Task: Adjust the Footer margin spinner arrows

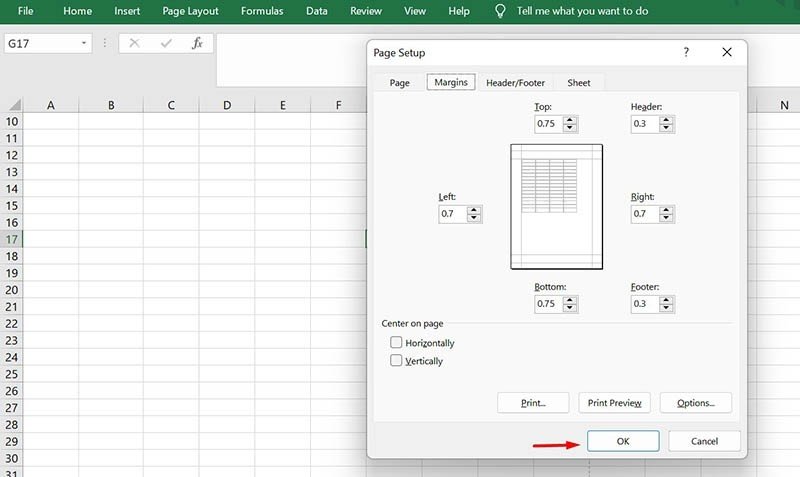Action: click(666, 304)
